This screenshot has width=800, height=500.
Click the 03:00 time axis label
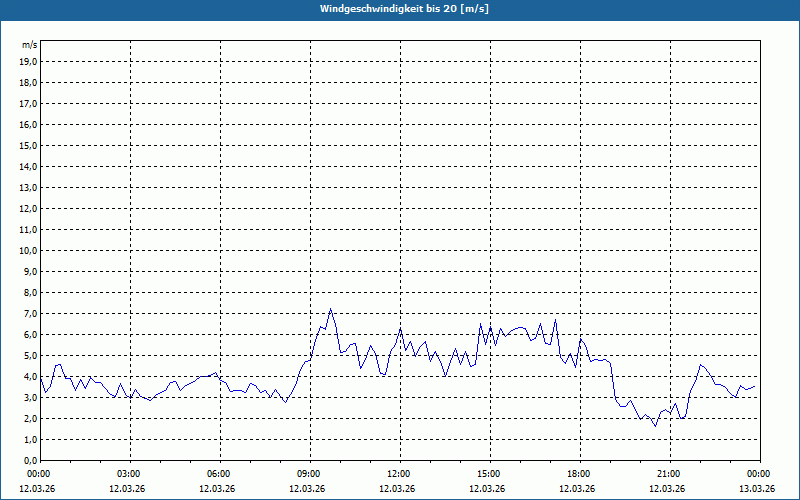coord(129,474)
